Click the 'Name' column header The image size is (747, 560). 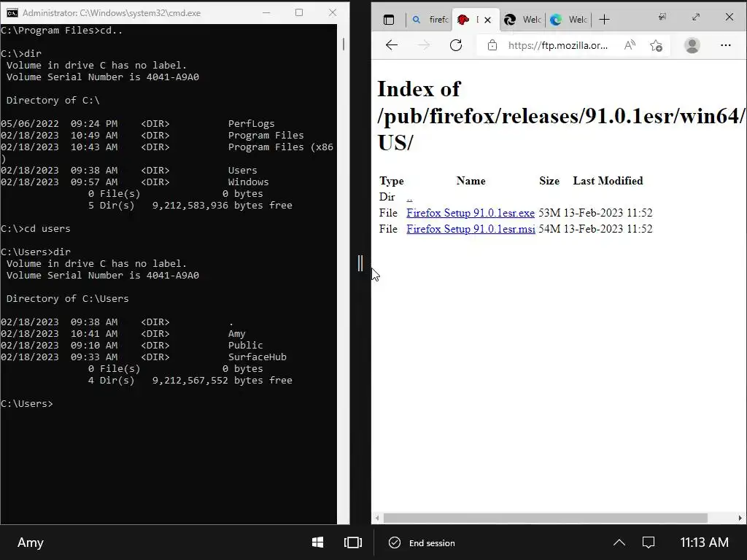[471, 181]
